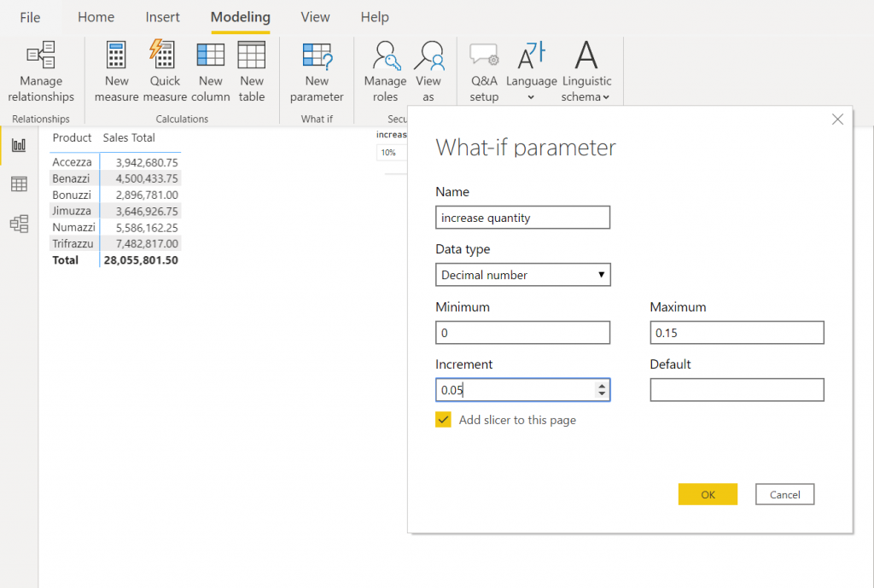This screenshot has height=588, width=874.
Task: Close the What-if parameter dialog
Action: pyautogui.click(x=837, y=119)
